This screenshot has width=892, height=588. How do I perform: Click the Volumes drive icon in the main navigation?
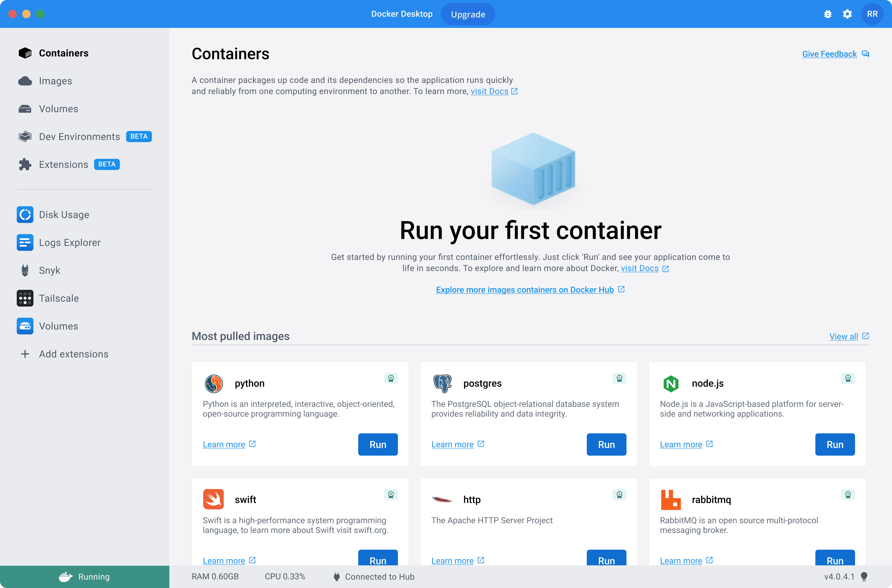tap(25, 109)
